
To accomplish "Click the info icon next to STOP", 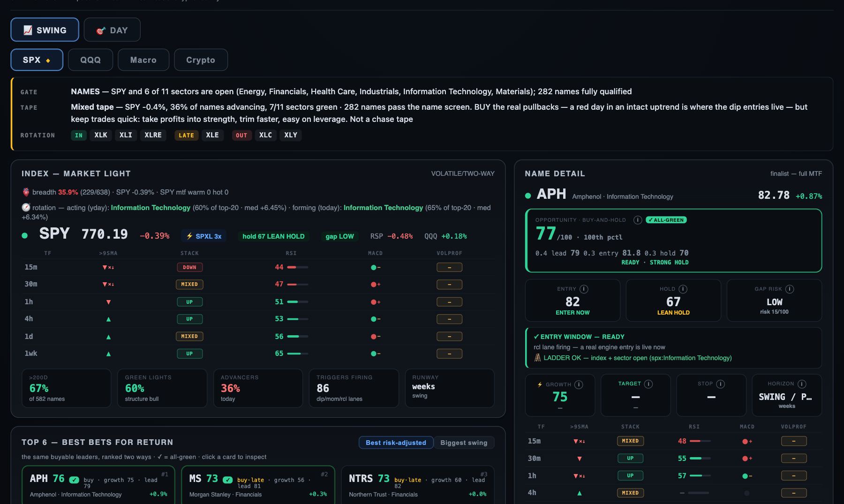I will (x=721, y=384).
